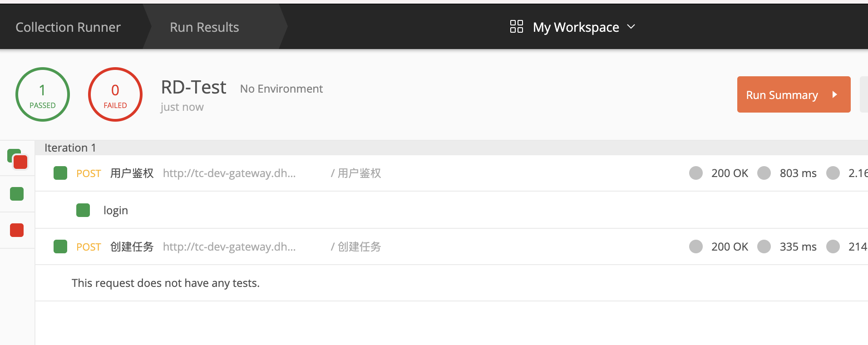Click the 0 FAILED circle

pyautogui.click(x=115, y=94)
